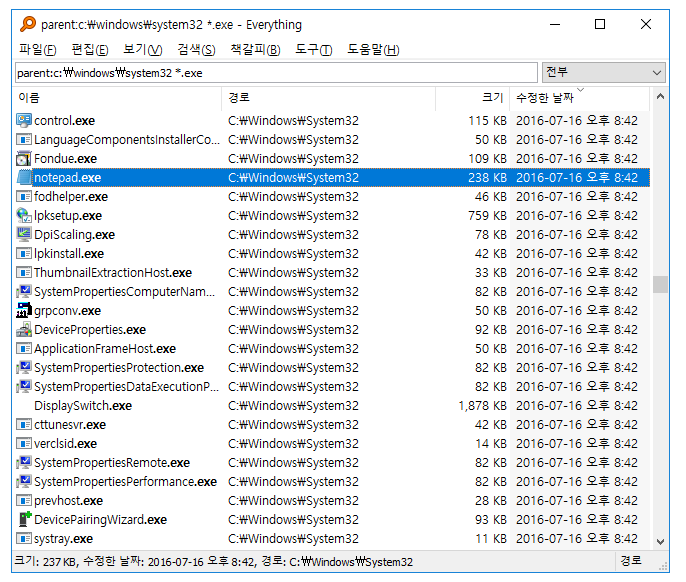Click the ApplicationFrameHost.exe icon
Viewport: 686px width, 582px height.
coord(24,348)
